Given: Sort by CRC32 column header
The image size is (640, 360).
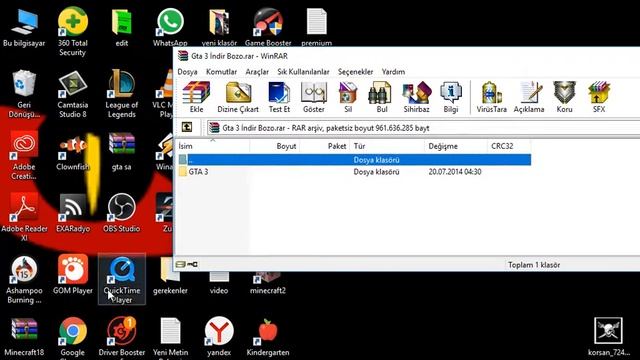Looking at the screenshot, I should 509,146.
